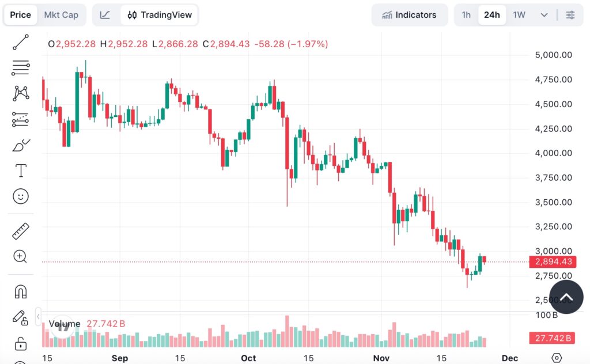Screen dimensions: 590x364
Task: Select the Brush drawing tool
Action: [x=20, y=145]
